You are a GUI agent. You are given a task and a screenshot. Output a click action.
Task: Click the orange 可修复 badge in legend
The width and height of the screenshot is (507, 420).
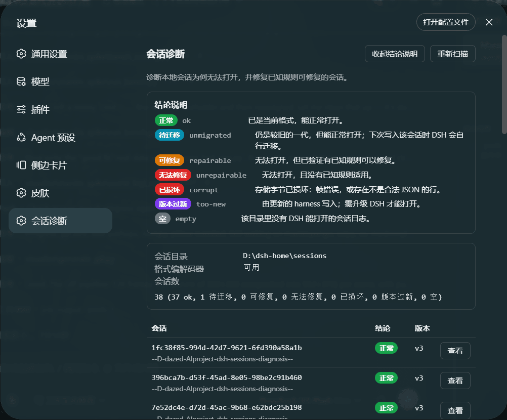point(170,160)
